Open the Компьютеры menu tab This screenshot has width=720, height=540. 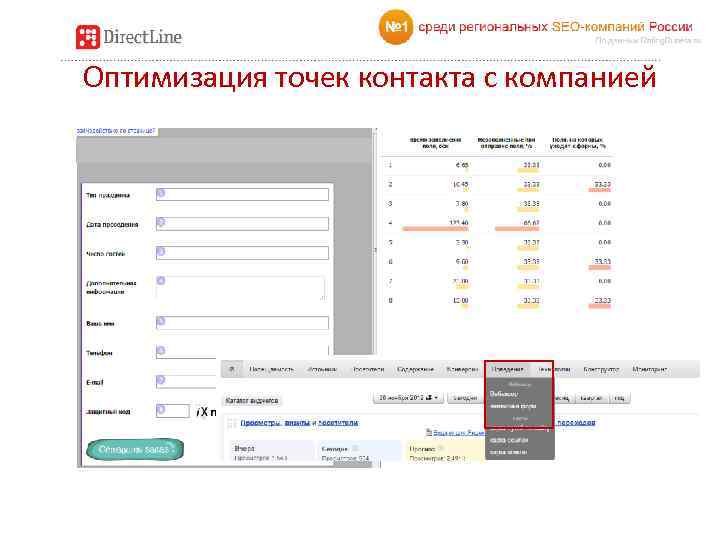coord(462,369)
